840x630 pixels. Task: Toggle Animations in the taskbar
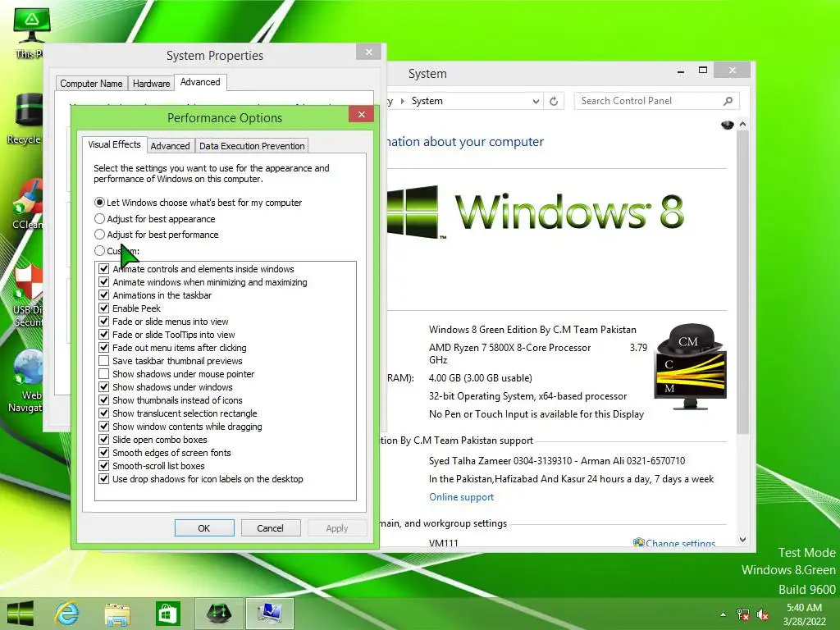104,295
